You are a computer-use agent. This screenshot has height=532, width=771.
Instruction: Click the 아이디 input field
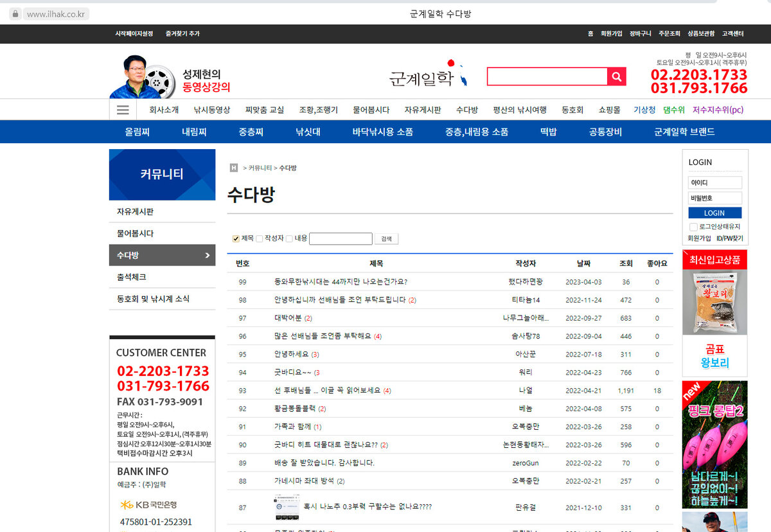715,182
